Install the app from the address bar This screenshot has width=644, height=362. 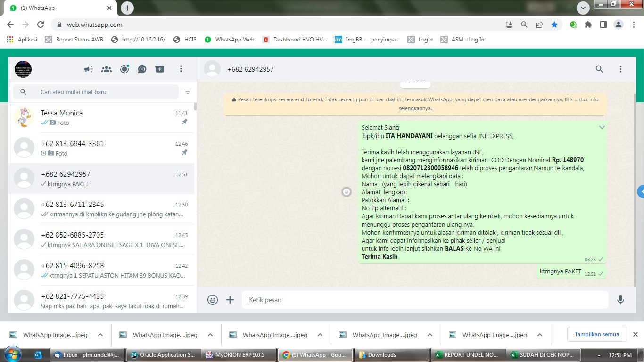509,25
